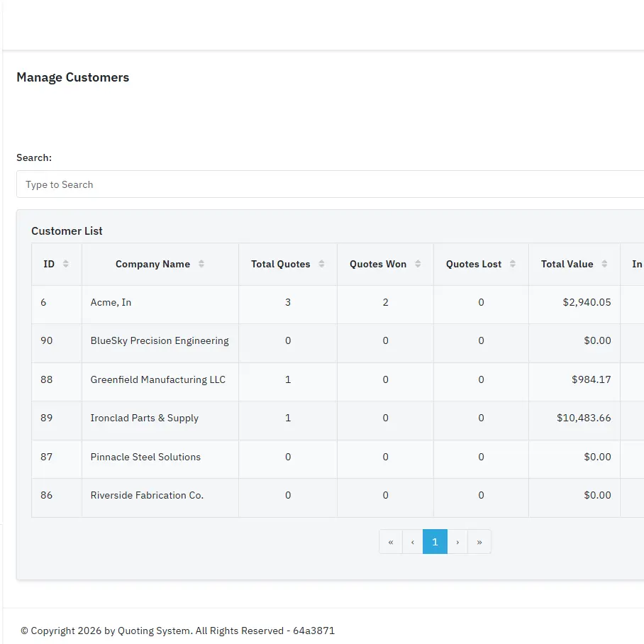Sort the ID column using its sort icon
Screen dimensions: 644x644
pyautogui.click(x=65, y=264)
